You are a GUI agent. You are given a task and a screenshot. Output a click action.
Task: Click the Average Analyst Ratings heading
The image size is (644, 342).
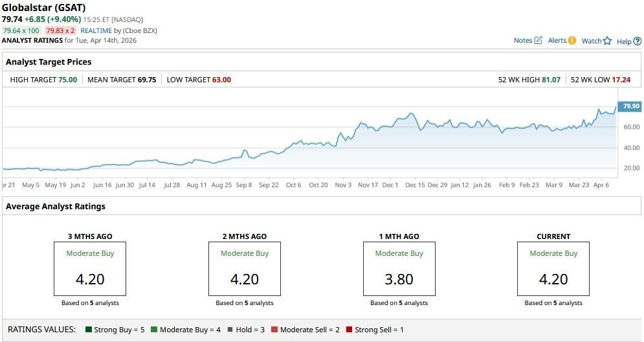[56, 207]
